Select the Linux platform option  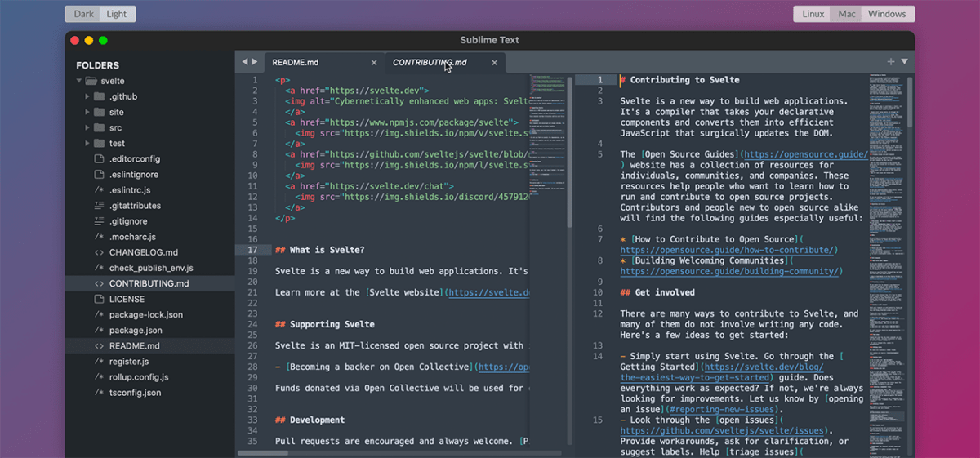(x=813, y=14)
